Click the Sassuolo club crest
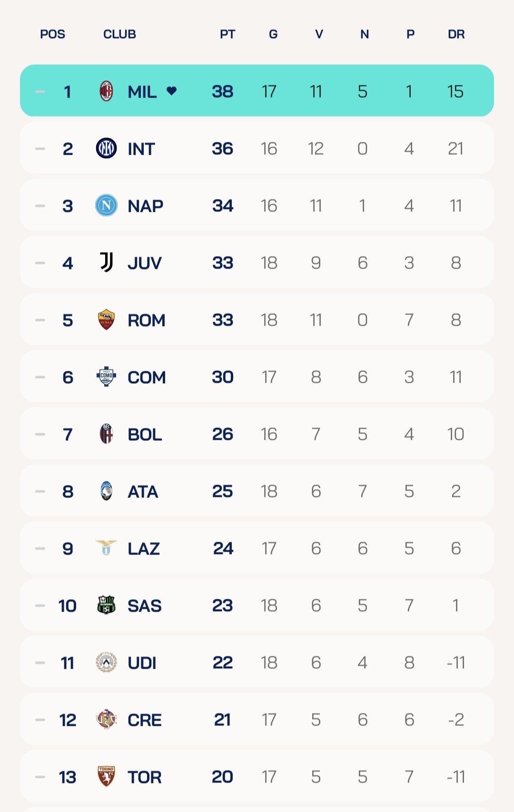The image size is (514, 812). 106,605
